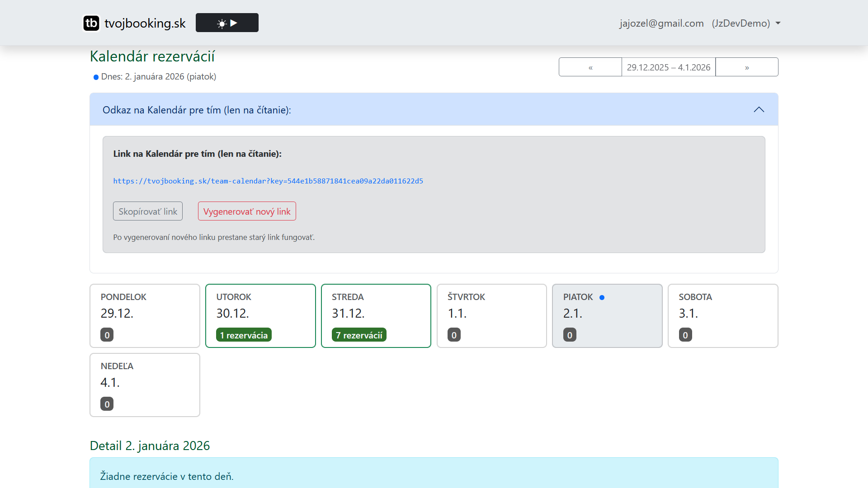Select Pondelok 29.12. day card

145,315
